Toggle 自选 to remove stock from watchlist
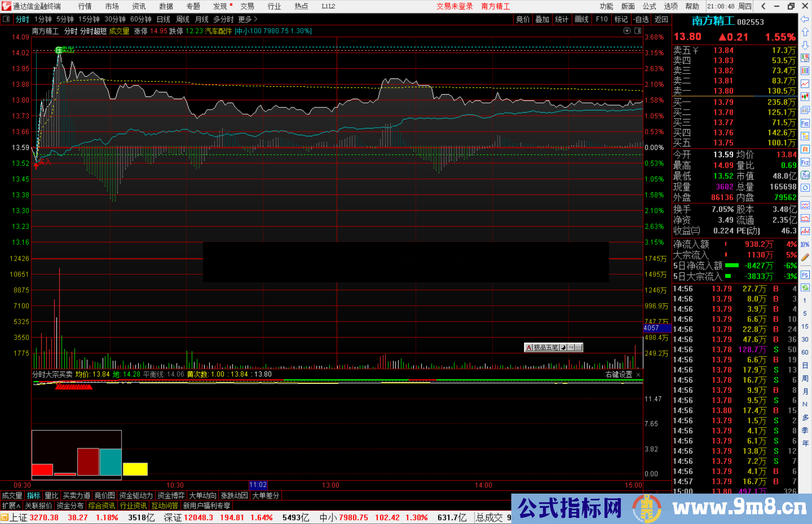 [x=641, y=19]
